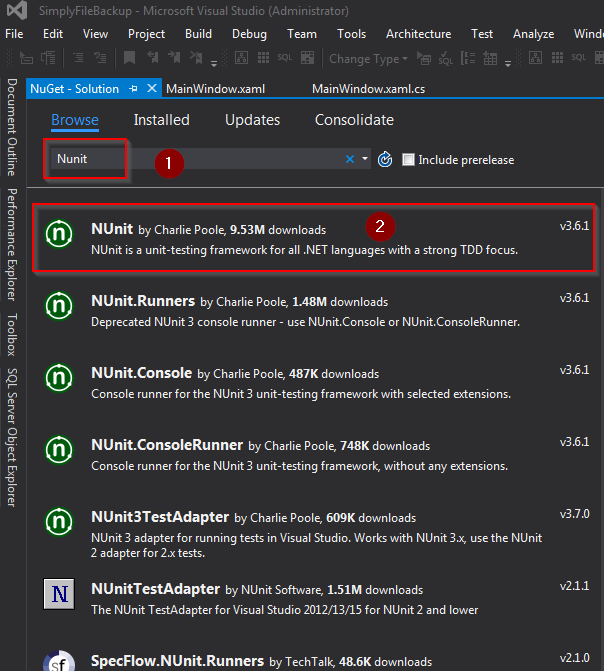Open the Architecture menu

pos(419,34)
